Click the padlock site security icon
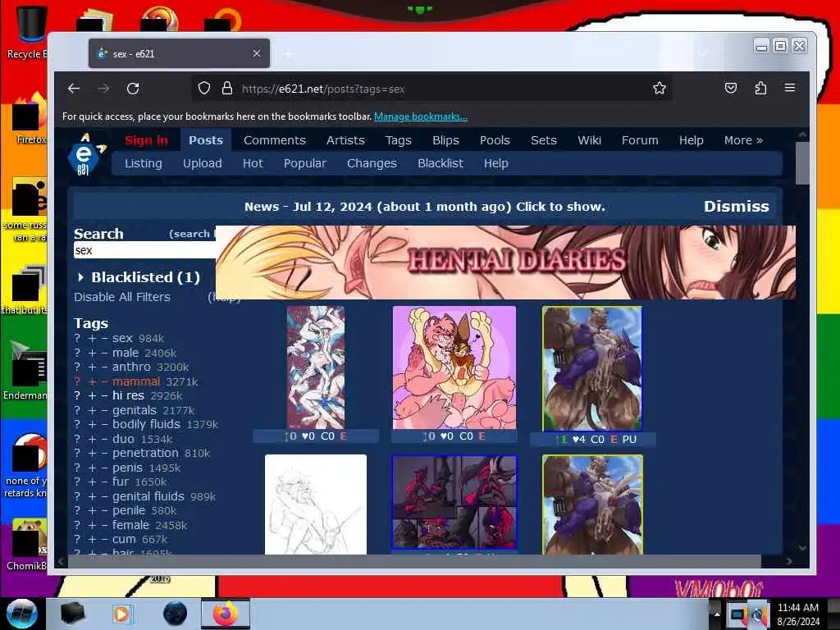The image size is (840, 630). (227, 89)
